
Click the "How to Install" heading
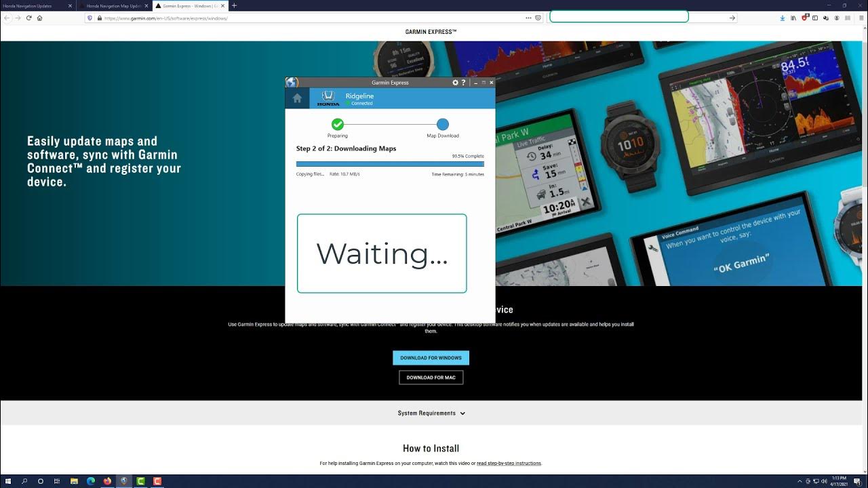pos(431,448)
